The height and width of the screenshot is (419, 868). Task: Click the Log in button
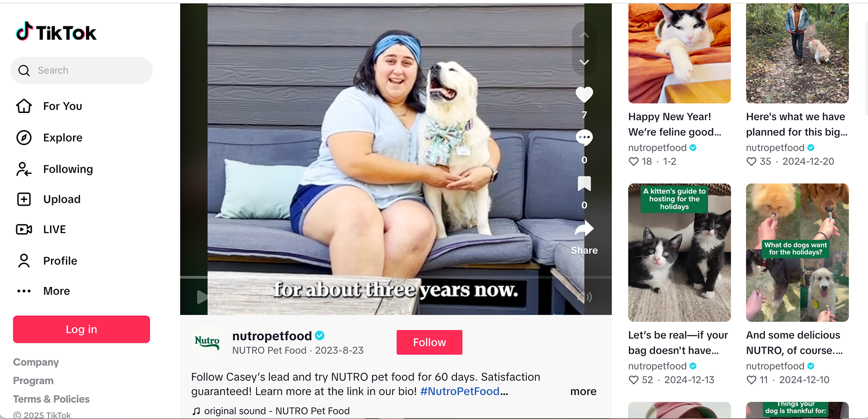(81, 329)
